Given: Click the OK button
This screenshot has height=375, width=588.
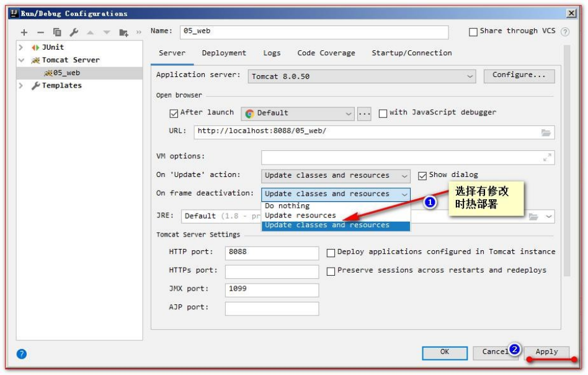Looking at the screenshot, I should click(445, 353).
